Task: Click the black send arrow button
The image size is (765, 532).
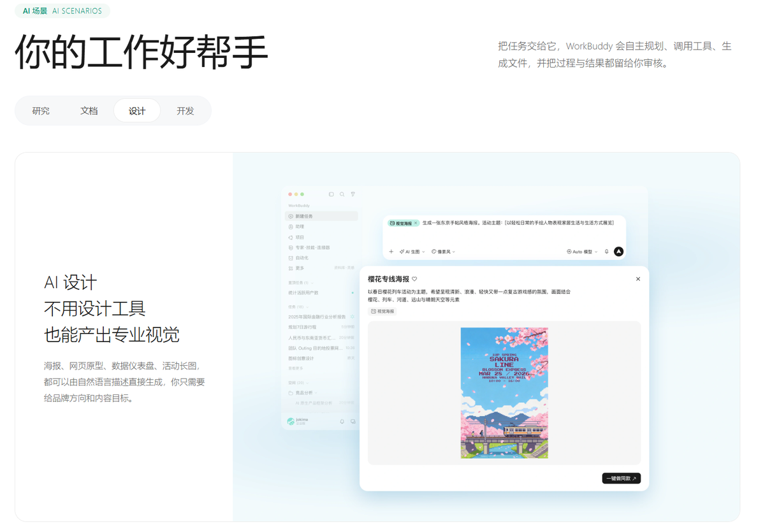Action: 618,252
